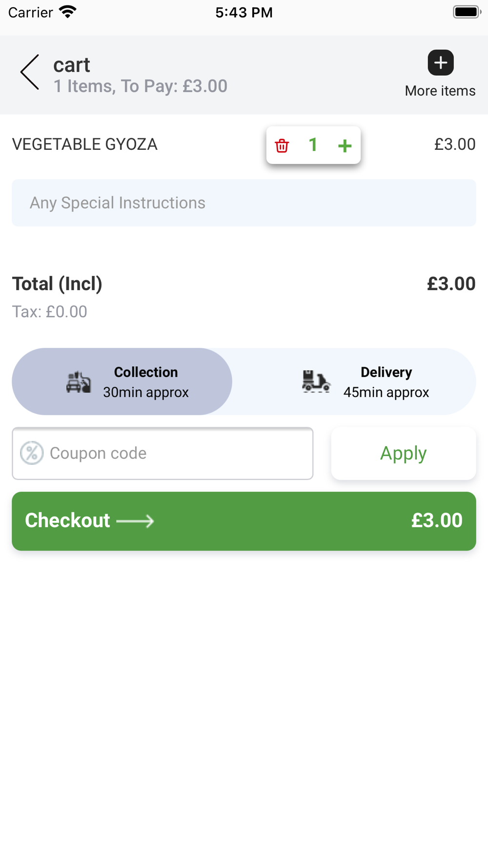Tap the quantity number 1

[313, 145]
